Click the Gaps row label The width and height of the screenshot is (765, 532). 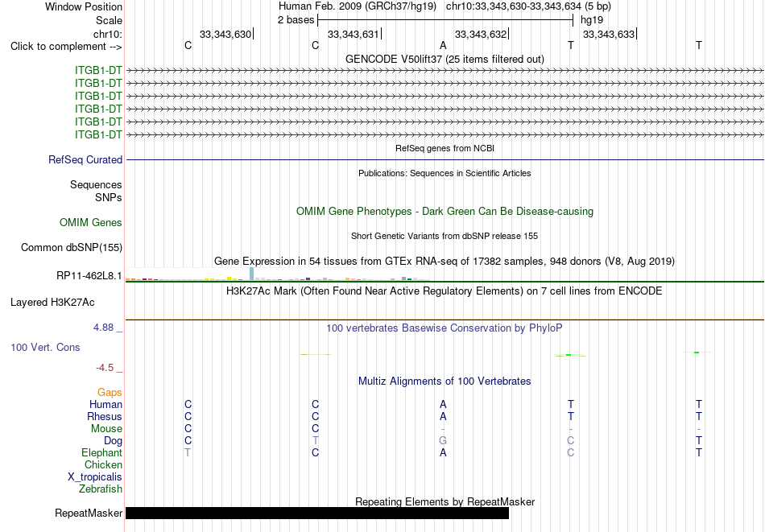coord(110,392)
